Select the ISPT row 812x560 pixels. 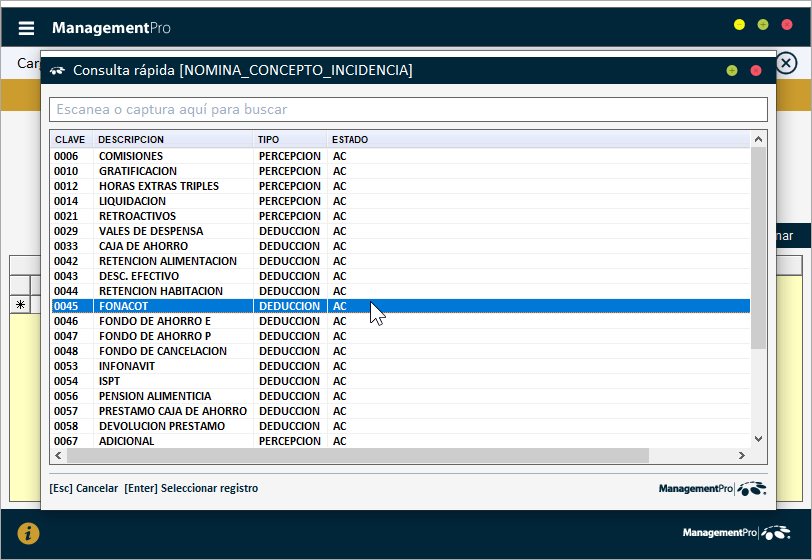click(x=400, y=381)
